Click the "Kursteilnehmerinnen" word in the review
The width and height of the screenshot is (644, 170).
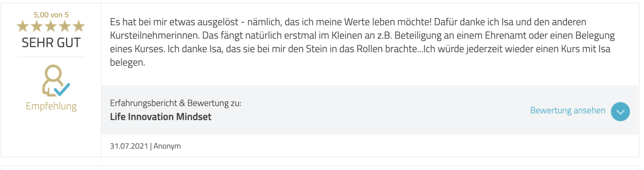click(x=155, y=36)
